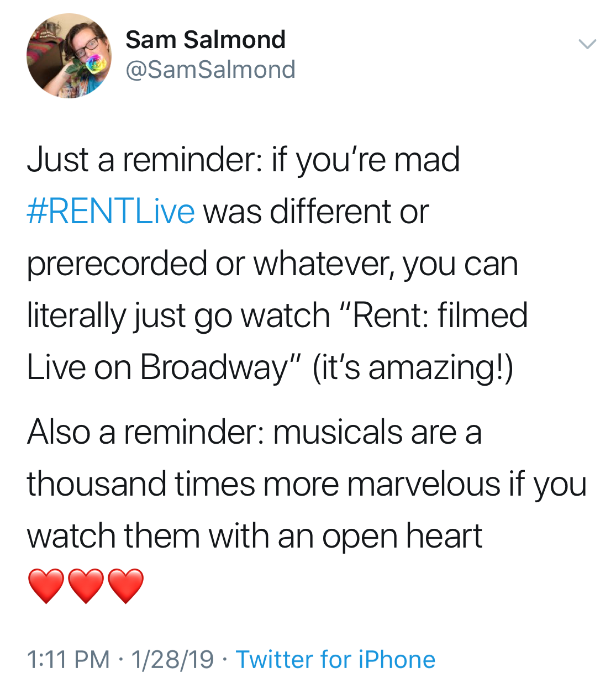
Task: Click the Twitter for iPhone source link
Action: tap(335, 660)
